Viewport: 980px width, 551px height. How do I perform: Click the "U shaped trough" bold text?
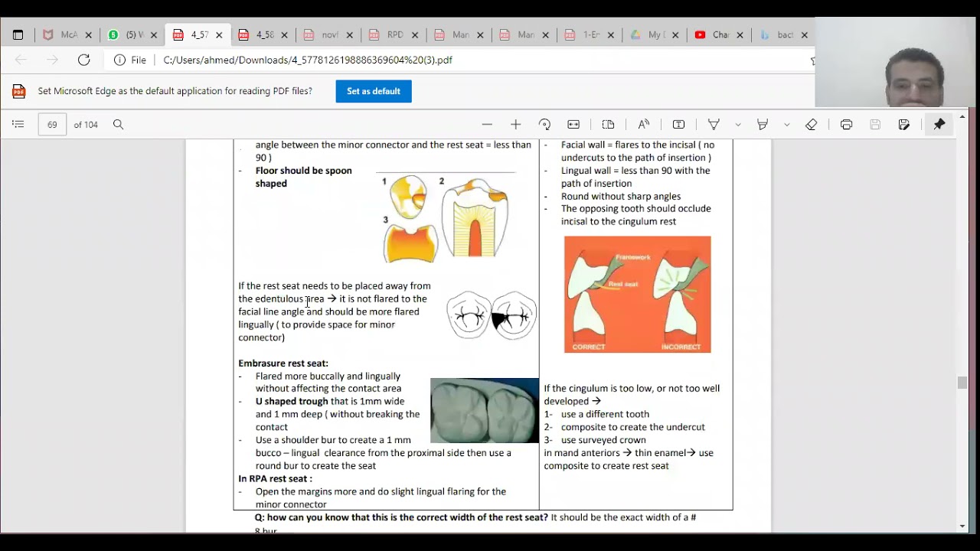point(292,402)
